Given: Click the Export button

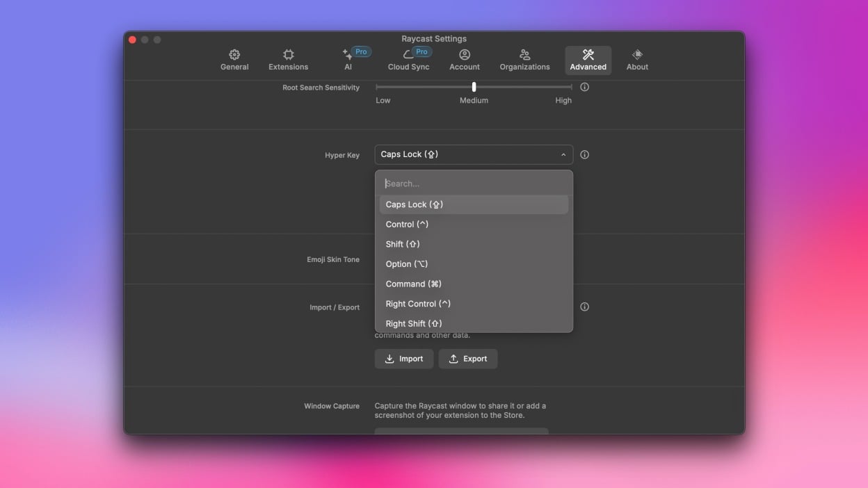Looking at the screenshot, I should [467, 359].
